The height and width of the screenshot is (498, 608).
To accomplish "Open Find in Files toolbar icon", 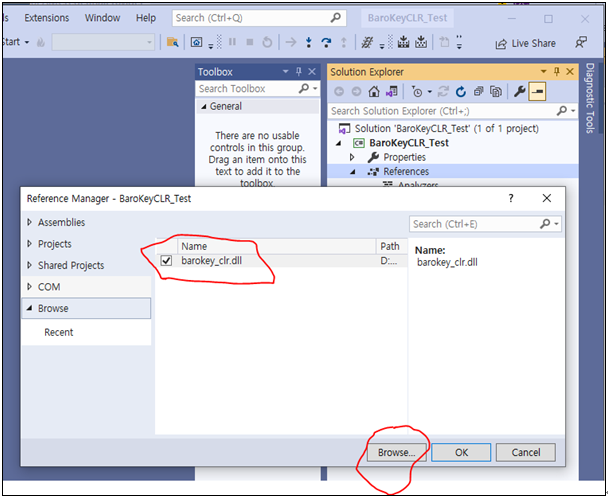I will [x=172, y=42].
